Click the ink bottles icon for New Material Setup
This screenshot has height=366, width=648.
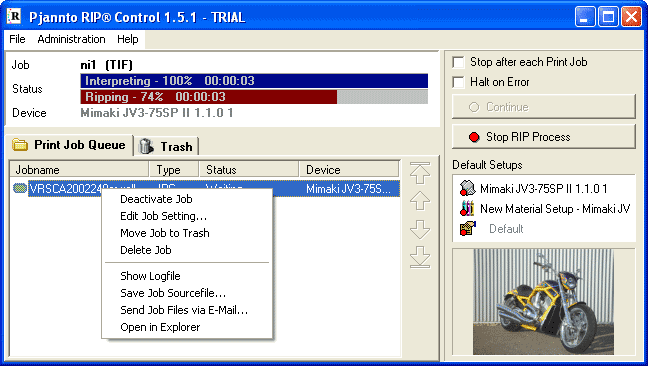[467, 208]
